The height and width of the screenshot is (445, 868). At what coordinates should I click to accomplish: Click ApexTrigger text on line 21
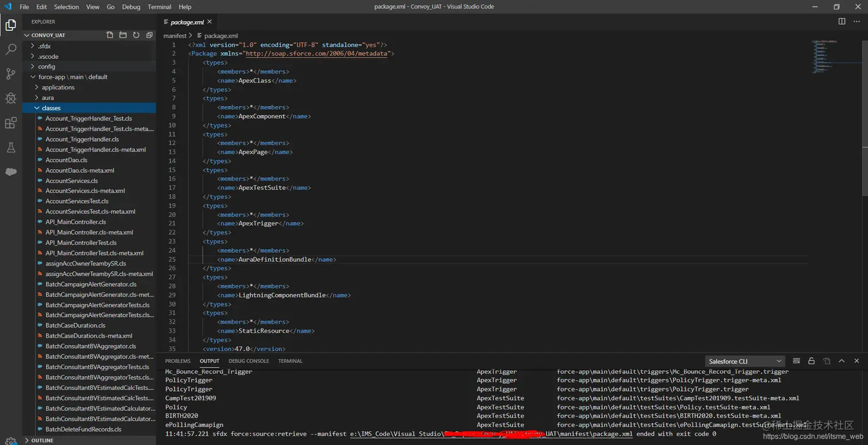coord(258,224)
